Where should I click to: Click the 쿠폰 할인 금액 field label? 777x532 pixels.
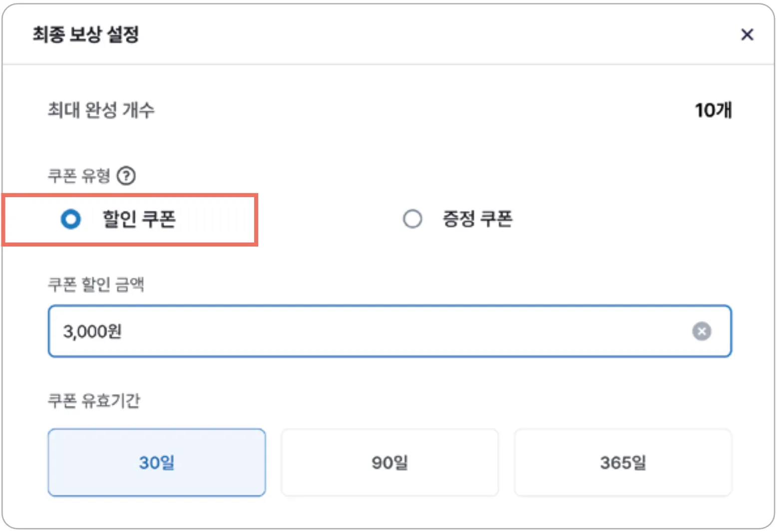point(96,284)
